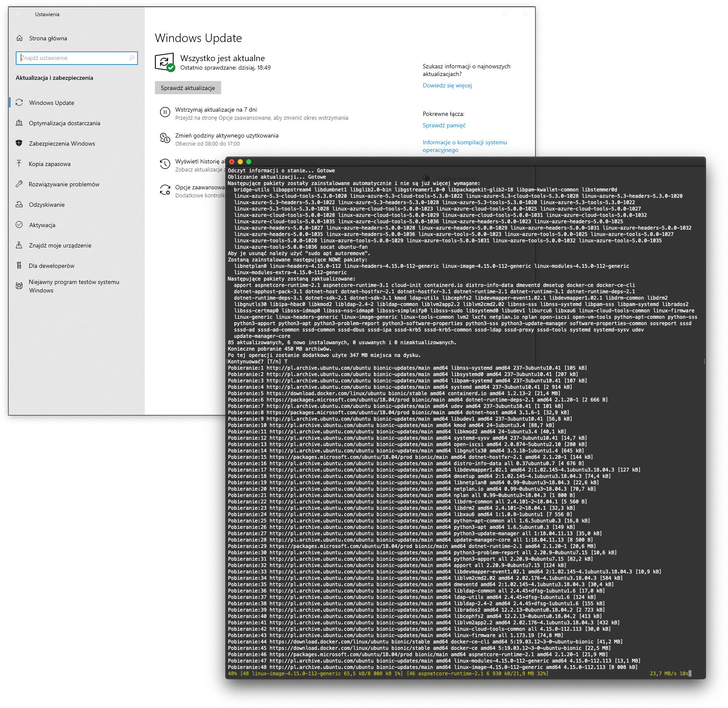Click Zmień godziny aktywnego użytkowania

(x=227, y=135)
